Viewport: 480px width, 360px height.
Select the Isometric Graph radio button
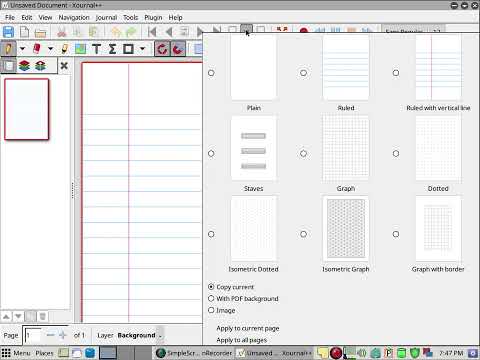(303, 234)
